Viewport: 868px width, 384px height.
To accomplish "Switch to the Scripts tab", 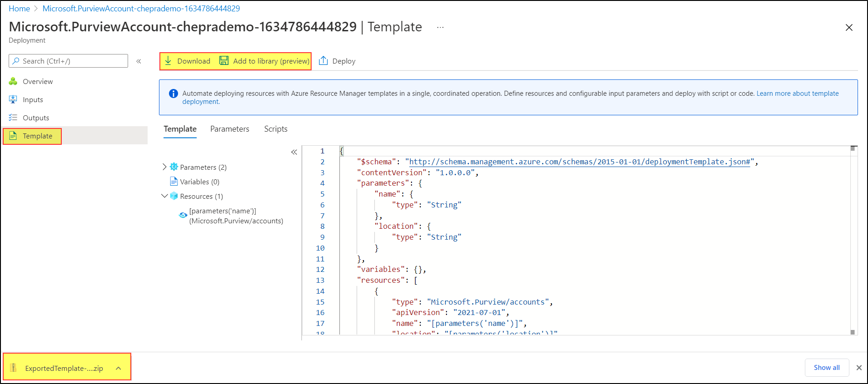I will click(x=276, y=129).
